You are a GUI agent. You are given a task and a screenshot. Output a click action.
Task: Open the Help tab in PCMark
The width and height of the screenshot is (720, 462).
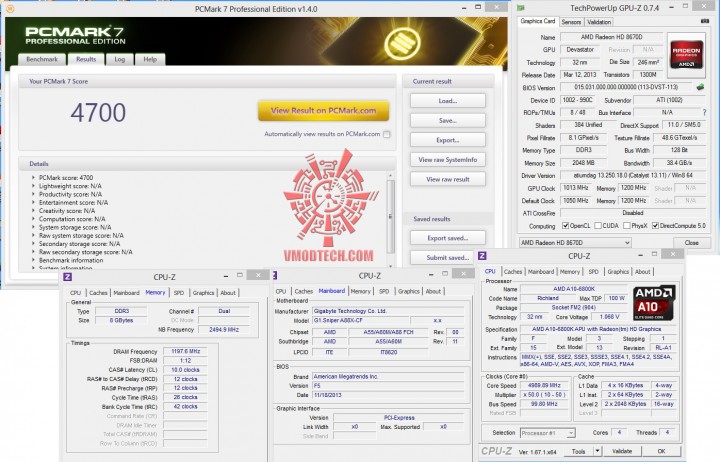pyautogui.click(x=150, y=59)
